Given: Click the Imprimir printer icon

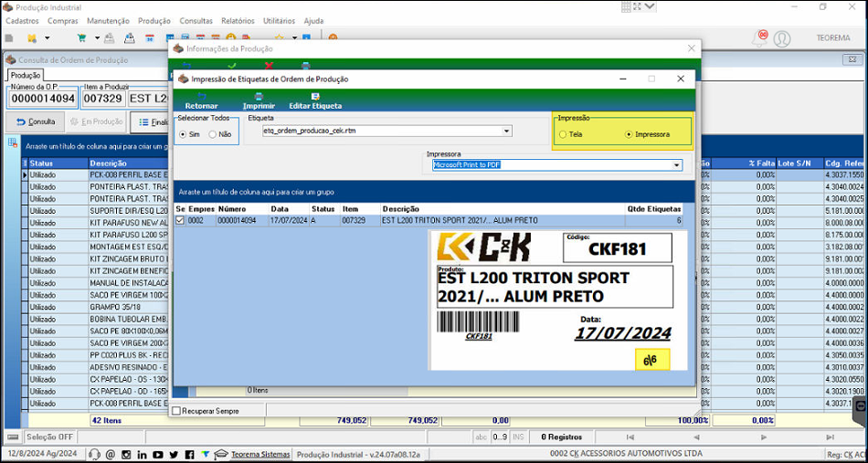Looking at the screenshot, I should coord(259,96).
